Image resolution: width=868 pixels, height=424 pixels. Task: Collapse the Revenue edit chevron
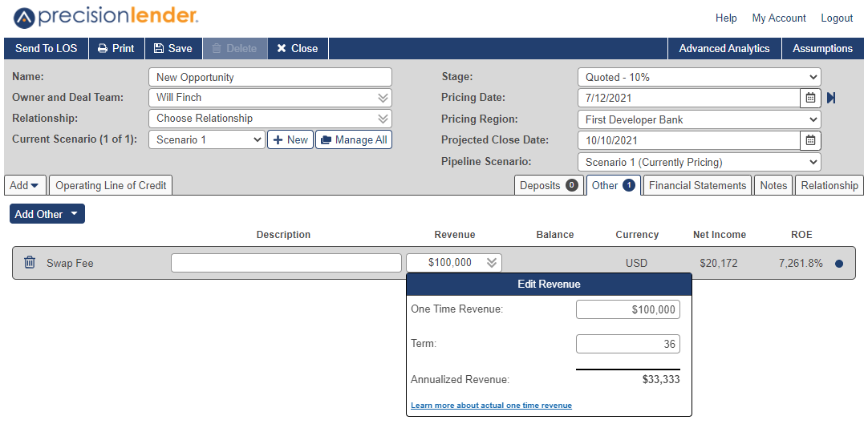492,263
